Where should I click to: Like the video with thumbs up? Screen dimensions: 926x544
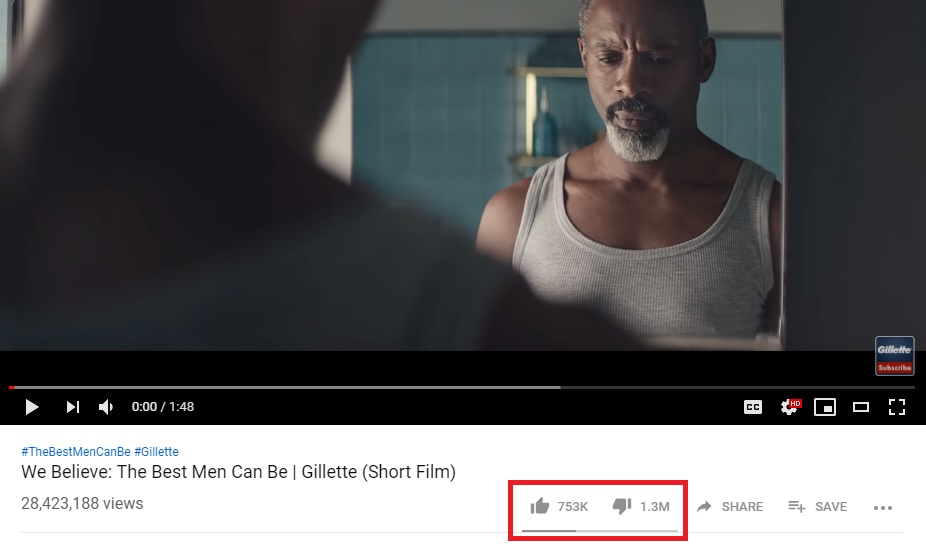540,506
